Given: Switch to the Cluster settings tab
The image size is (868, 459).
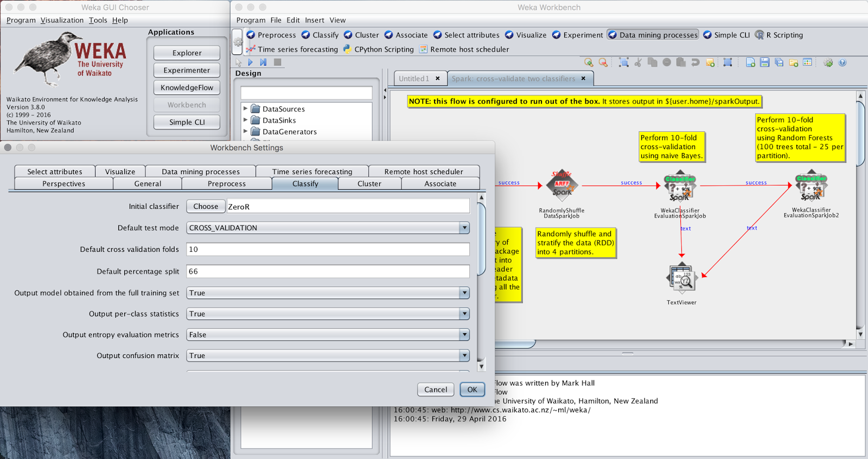Looking at the screenshot, I should click(x=369, y=183).
